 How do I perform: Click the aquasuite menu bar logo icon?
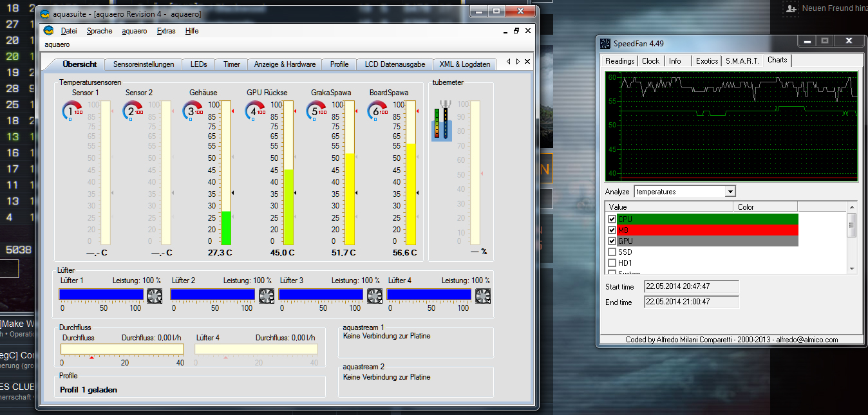pyautogui.click(x=48, y=31)
